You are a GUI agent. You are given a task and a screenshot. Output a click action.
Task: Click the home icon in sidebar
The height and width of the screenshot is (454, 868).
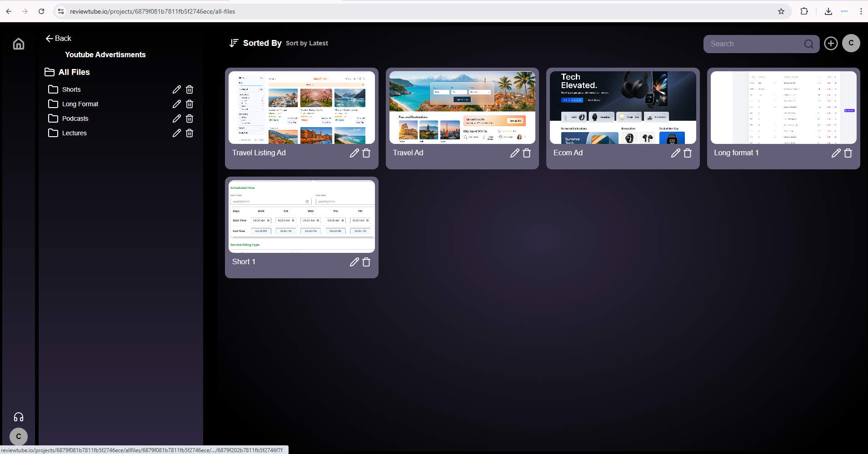pyautogui.click(x=19, y=44)
